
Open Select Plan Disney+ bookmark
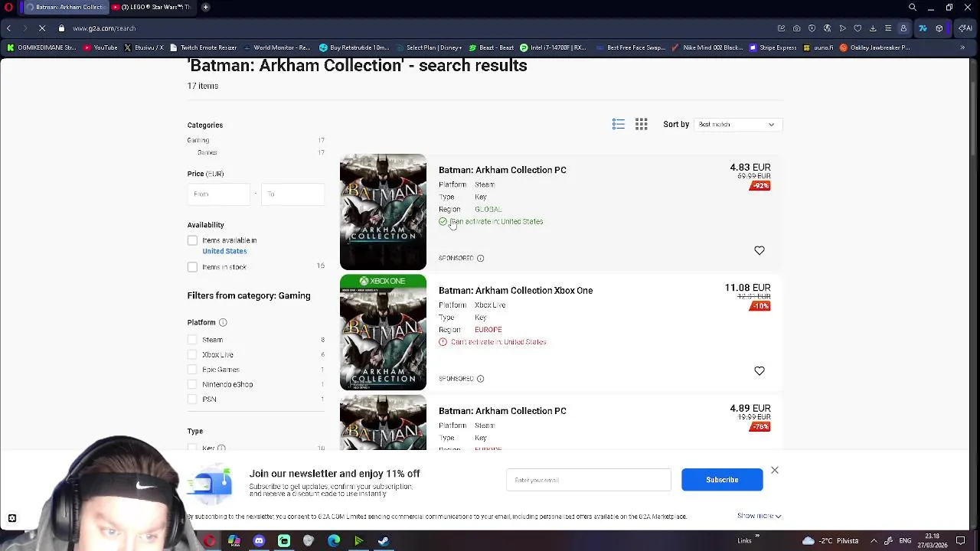click(430, 47)
